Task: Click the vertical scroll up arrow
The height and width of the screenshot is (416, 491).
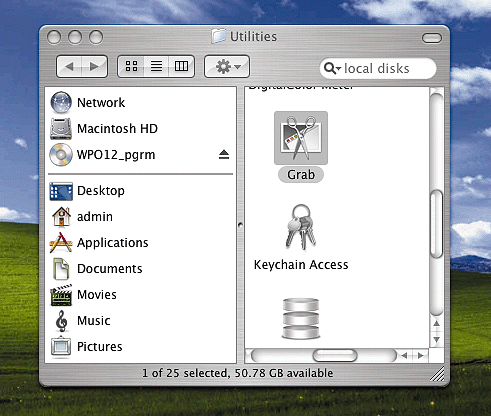Action: pos(436,323)
